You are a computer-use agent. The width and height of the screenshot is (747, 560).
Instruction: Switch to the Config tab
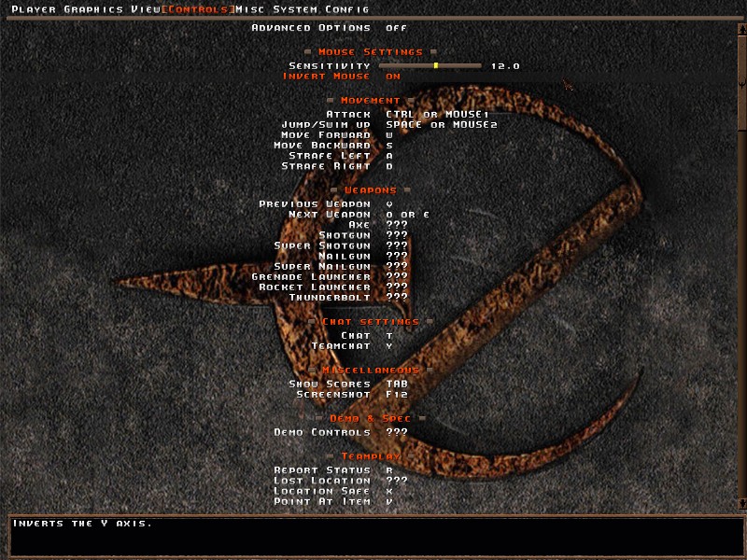click(346, 9)
